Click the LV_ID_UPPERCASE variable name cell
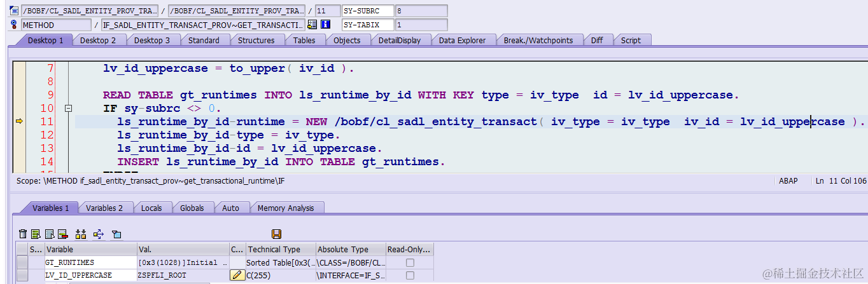Image resolution: width=868 pixels, height=284 pixels. coord(90,275)
